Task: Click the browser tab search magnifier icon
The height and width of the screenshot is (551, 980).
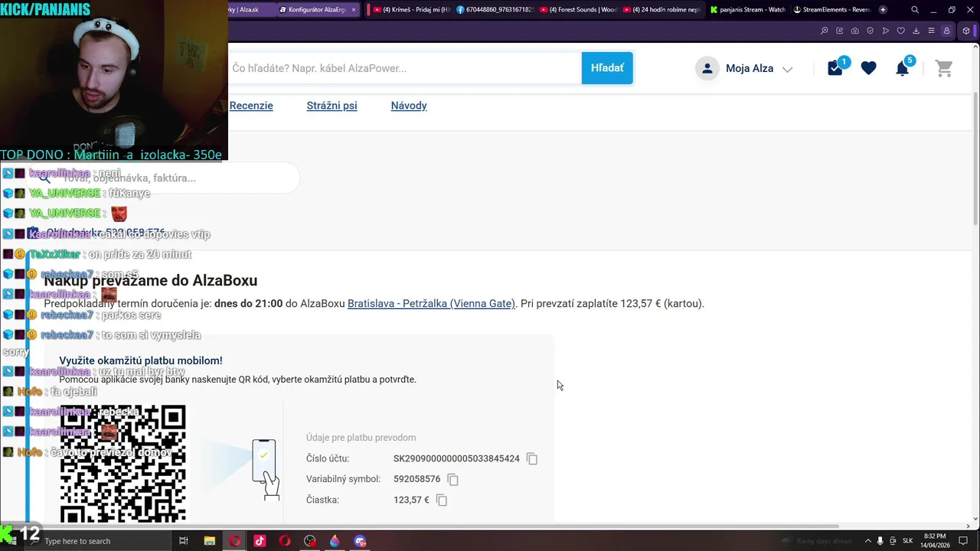Action: pyautogui.click(x=915, y=10)
